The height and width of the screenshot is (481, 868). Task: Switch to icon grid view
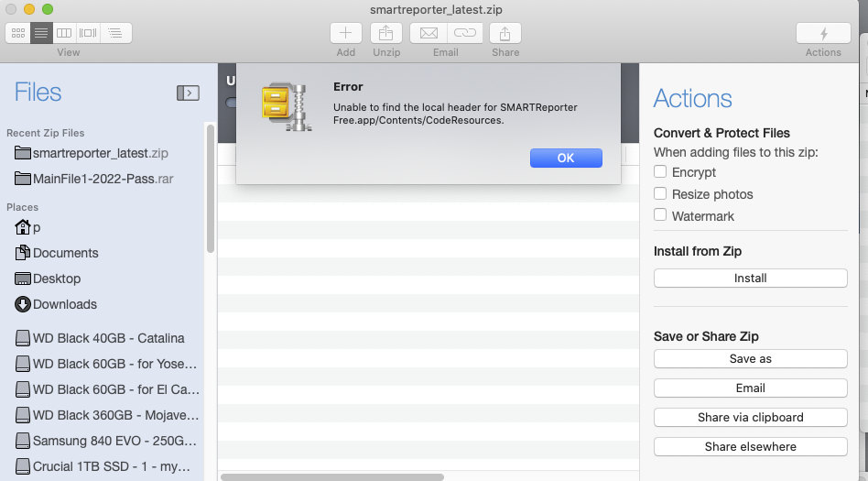click(17, 33)
